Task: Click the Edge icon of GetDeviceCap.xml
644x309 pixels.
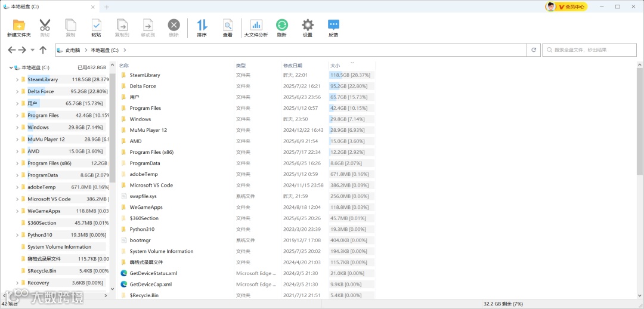Action: tap(123, 284)
